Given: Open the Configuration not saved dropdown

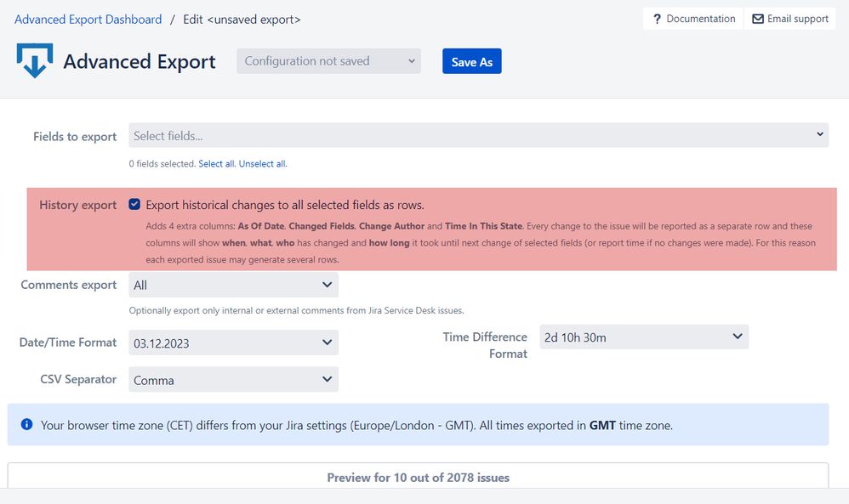Looking at the screenshot, I should click(328, 61).
